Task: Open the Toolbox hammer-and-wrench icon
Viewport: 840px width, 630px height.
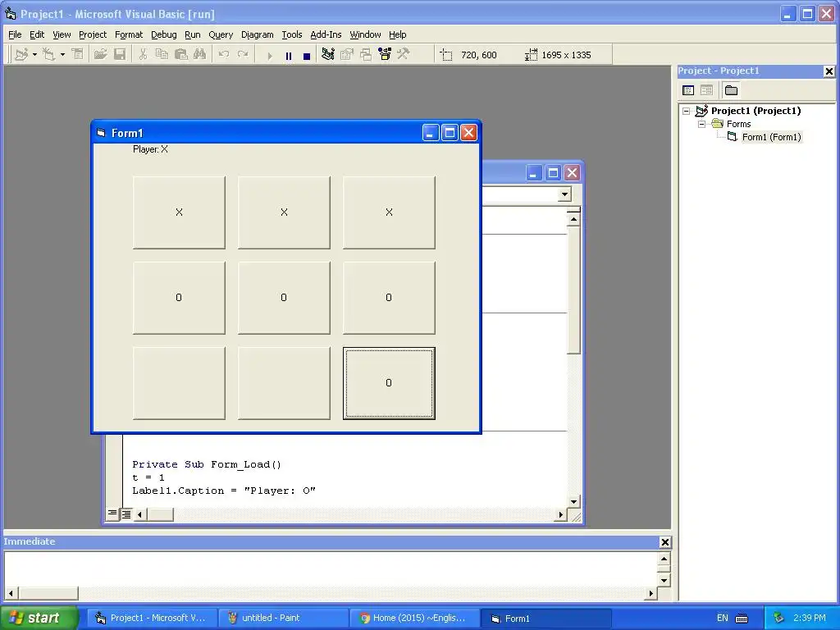Action: pos(404,55)
